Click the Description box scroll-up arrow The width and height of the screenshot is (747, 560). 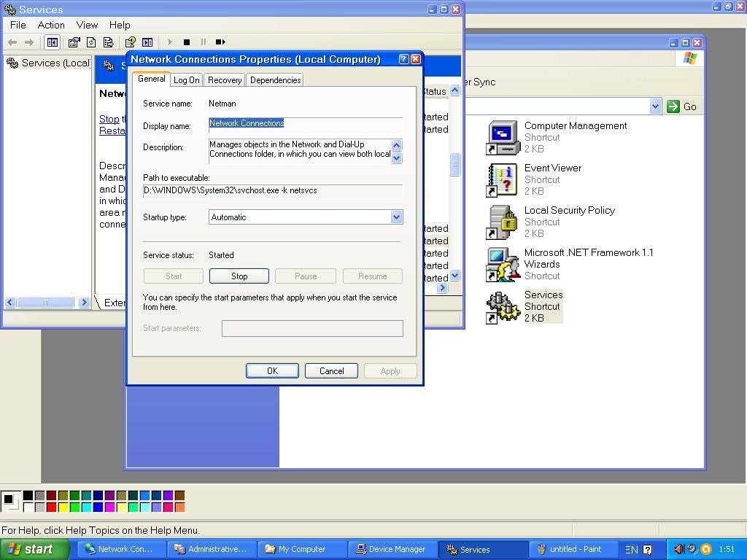click(x=396, y=145)
